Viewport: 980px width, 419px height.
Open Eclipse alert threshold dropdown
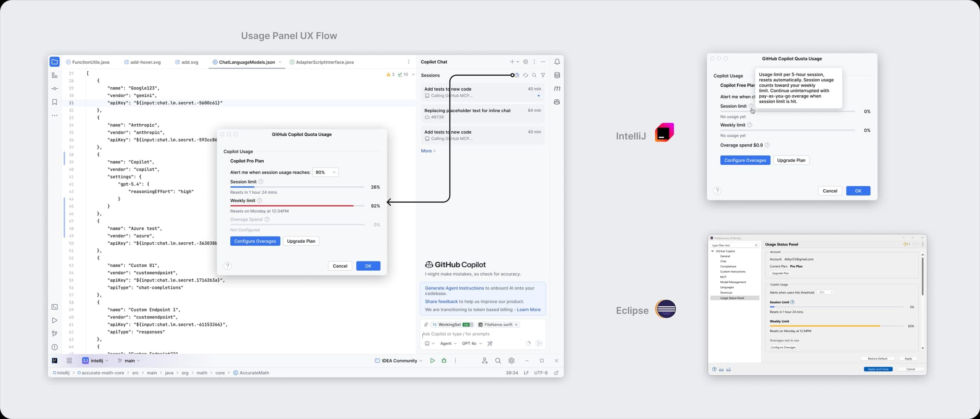(825, 293)
